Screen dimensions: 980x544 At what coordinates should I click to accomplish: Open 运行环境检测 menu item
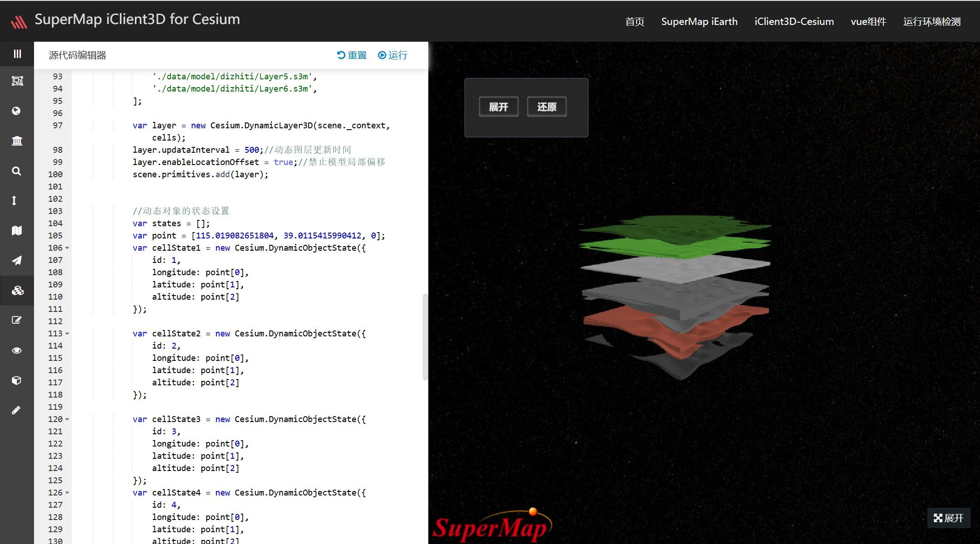[x=932, y=22]
